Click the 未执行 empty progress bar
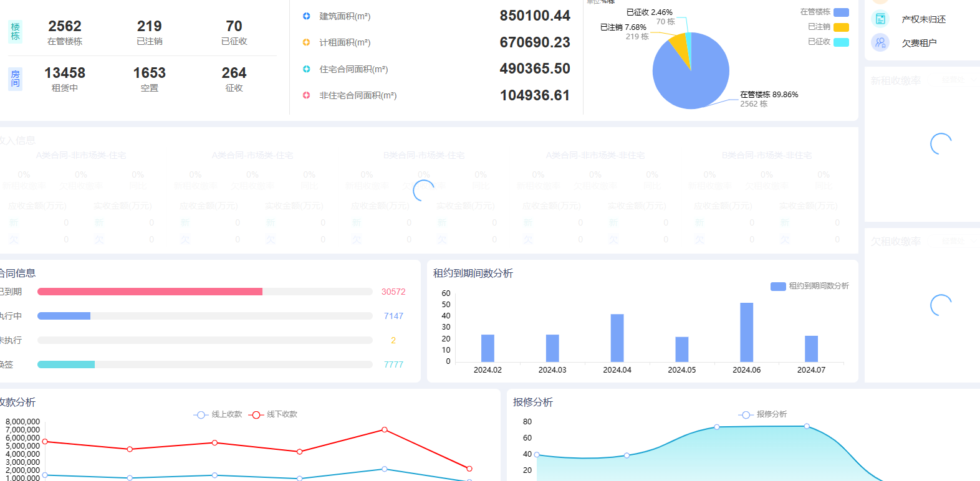 point(205,340)
